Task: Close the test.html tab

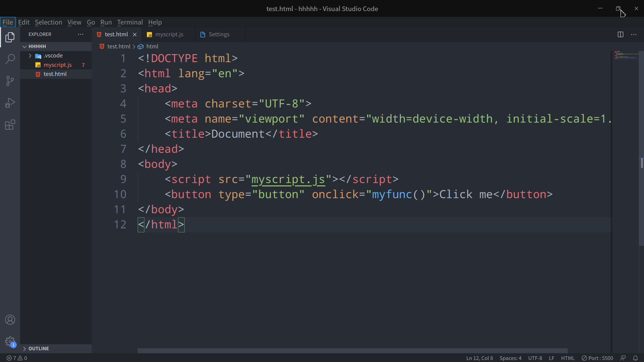Action: [135, 34]
